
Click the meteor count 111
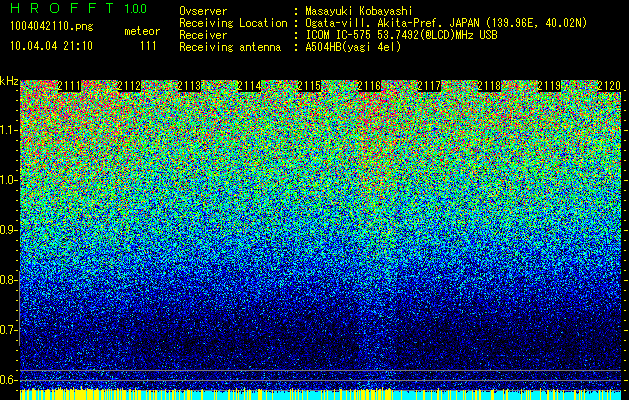[148, 46]
